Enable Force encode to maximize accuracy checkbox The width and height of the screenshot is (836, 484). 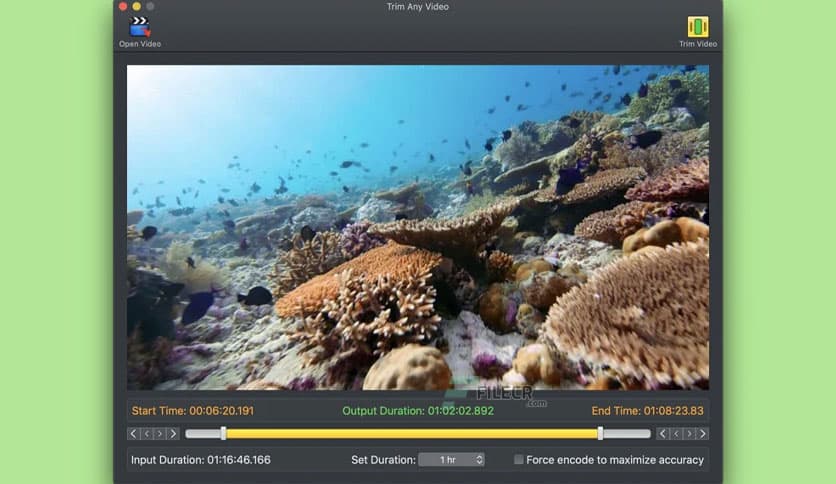tap(518, 459)
